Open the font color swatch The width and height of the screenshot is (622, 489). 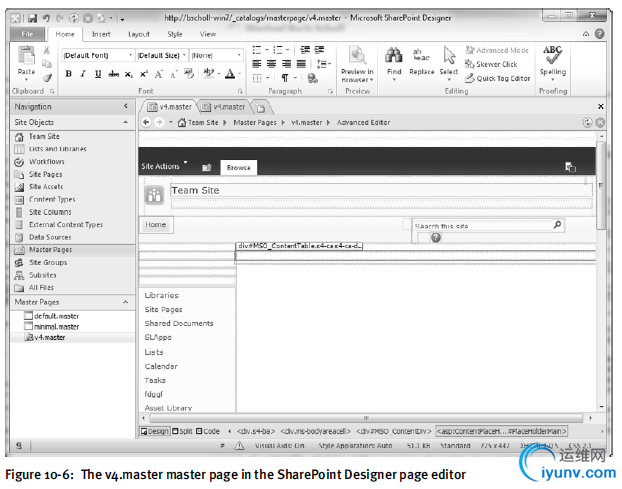230,74
